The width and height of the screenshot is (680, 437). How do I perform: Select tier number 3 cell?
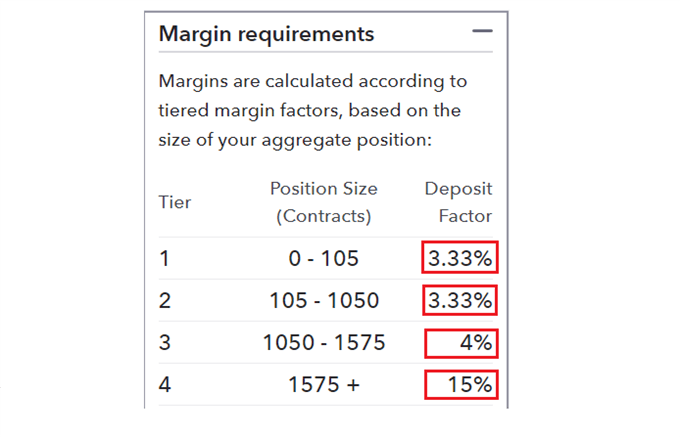click(164, 343)
